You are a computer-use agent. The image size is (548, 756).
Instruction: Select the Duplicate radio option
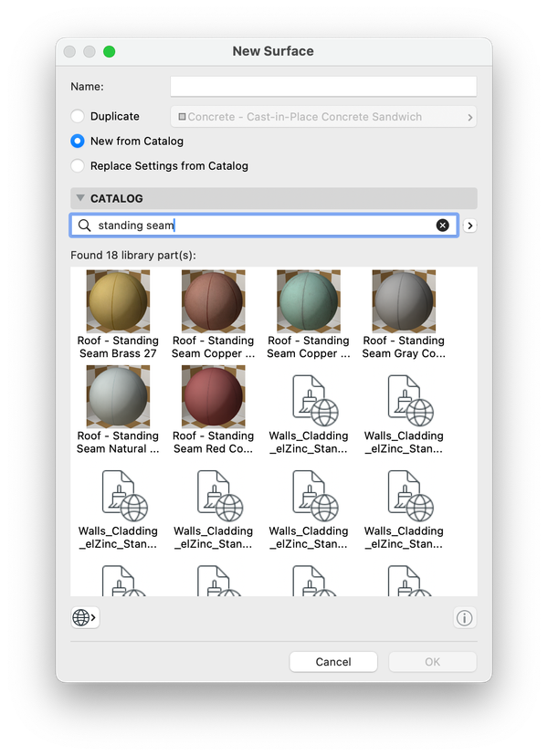[78, 116]
